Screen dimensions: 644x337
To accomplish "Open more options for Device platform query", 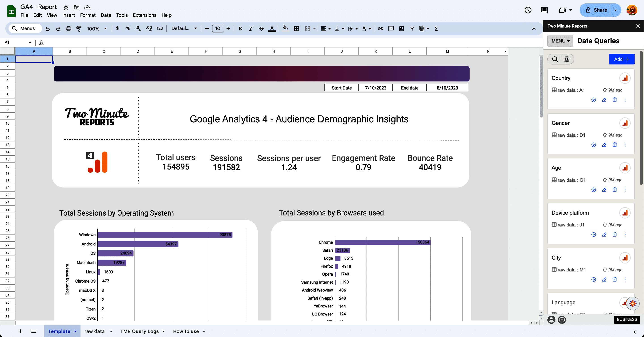I will 625,235.
